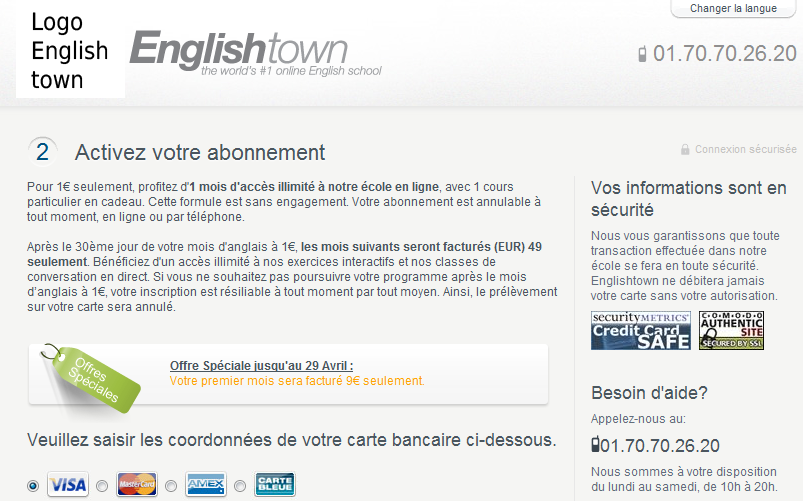The width and height of the screenshot is (803, 501).
Task: Click the padlock icon next to Connexion sécurisée
Action: [685, 149]
